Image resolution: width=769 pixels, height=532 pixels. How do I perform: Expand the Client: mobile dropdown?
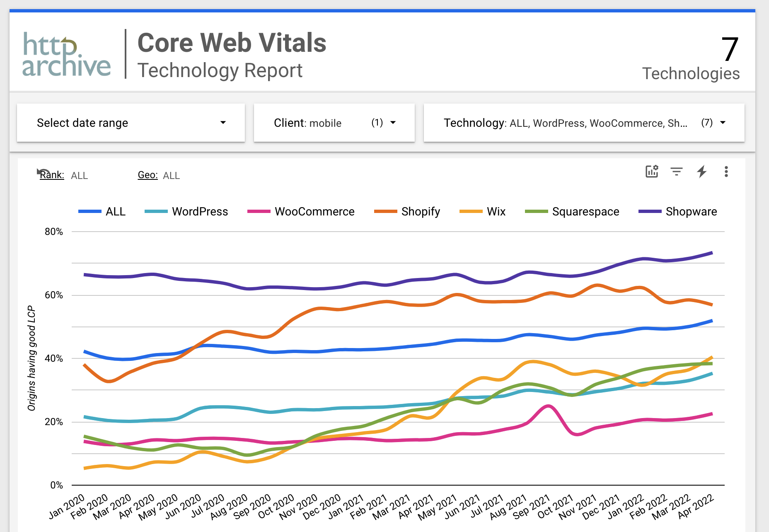pos(334,123)
